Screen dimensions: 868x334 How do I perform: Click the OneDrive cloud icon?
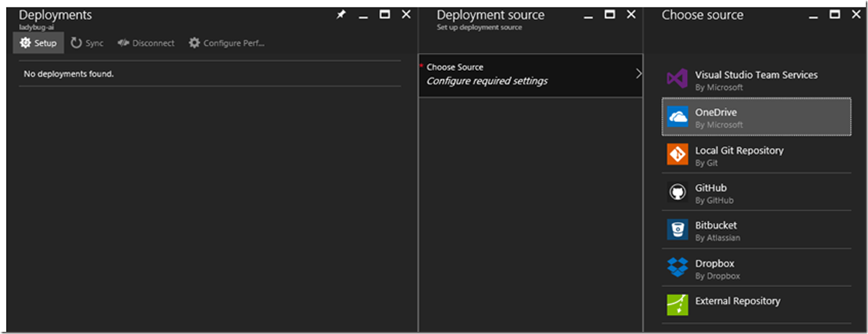[678, 117]
